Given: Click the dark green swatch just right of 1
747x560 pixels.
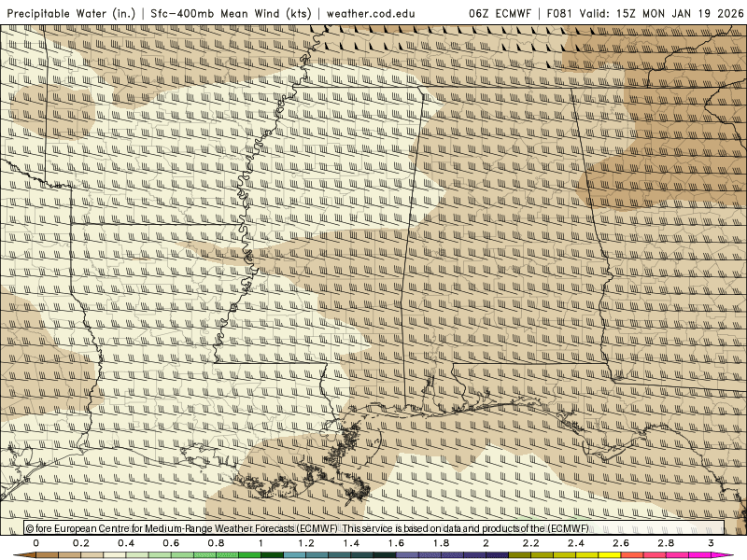Looking at the screenshot, I should tap(272, 555).
